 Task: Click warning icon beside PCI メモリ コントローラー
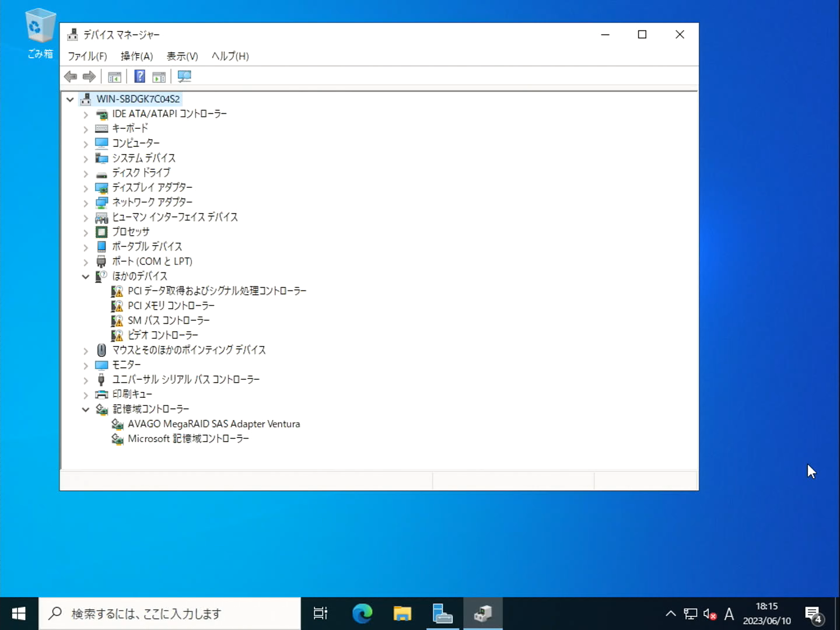pyautogui.click(x=117, y=306)
